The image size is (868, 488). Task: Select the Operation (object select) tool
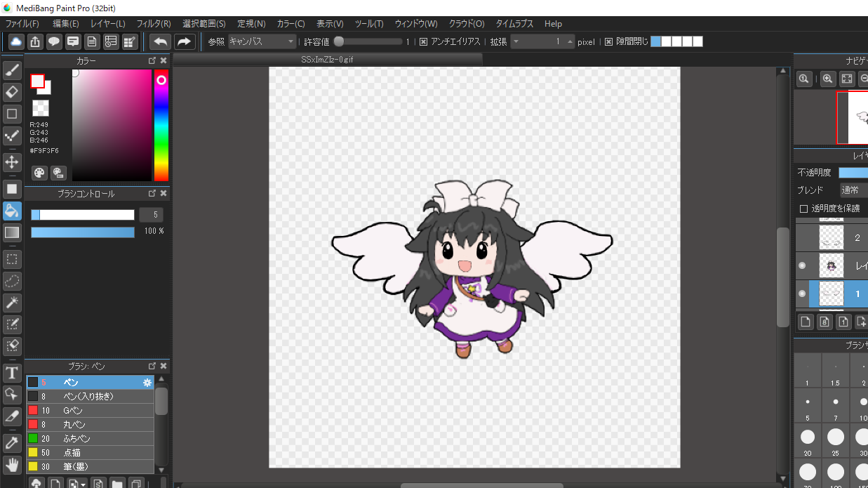coord(12,394)
